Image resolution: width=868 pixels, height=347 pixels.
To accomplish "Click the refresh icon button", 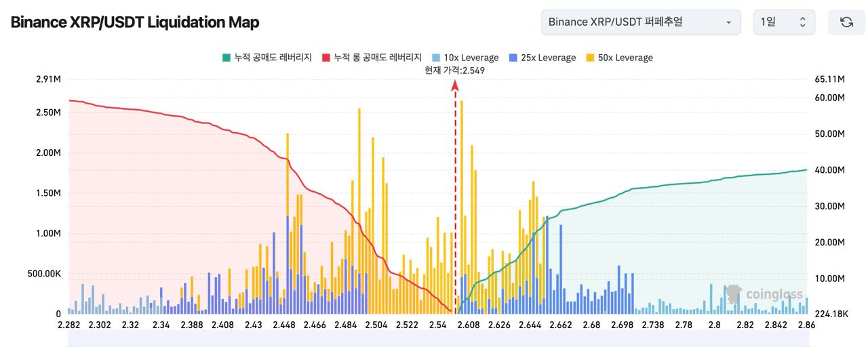I will (846, 22).
